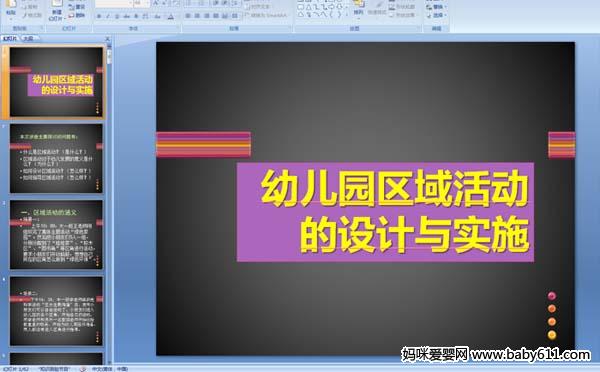Open the drawing group dialog launcher
This screenshot has width=600, height=372.
(x=419, y=28)
